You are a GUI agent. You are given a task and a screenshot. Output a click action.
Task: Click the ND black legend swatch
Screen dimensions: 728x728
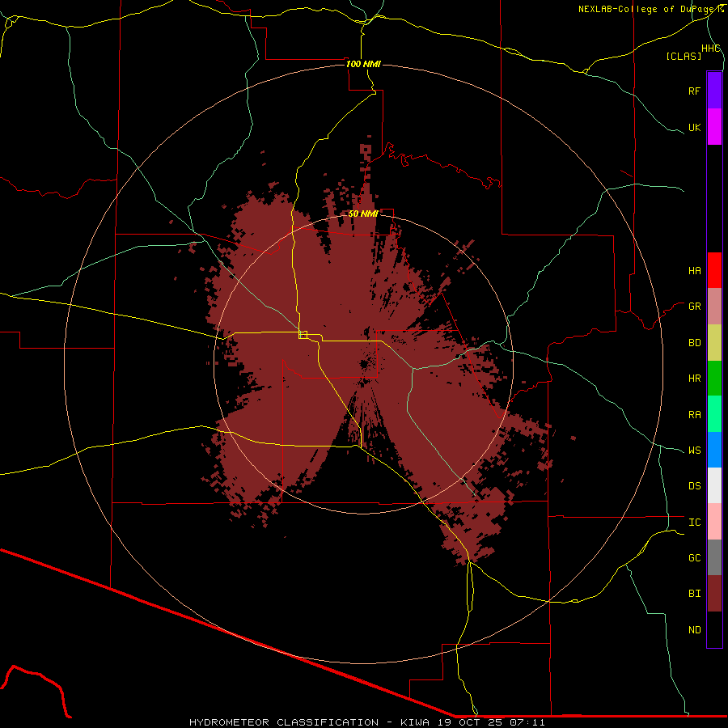[x=714, y=629]
